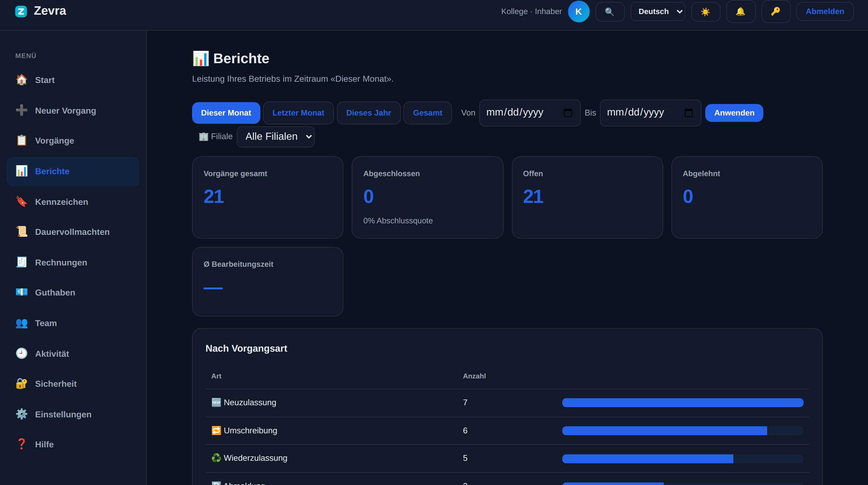Click the Start house icon
Viewport: 868px width, 485px height.
tap(22, 80)
